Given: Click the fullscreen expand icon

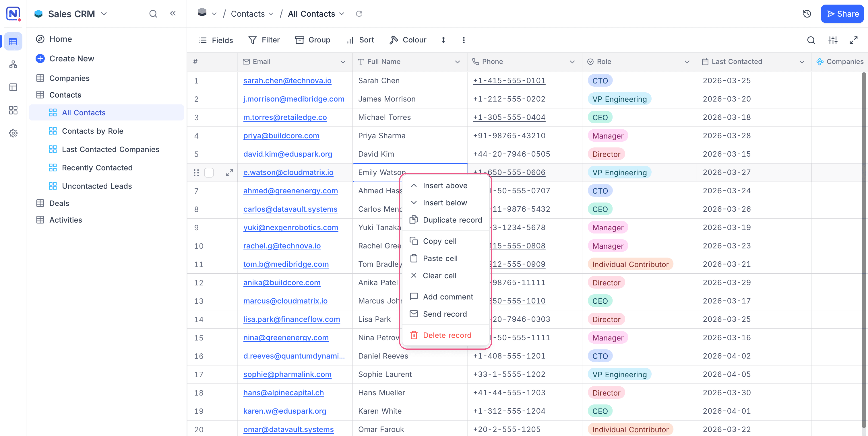Looking at the screenshot, I should pyautogui.click(x=854, y=40).
